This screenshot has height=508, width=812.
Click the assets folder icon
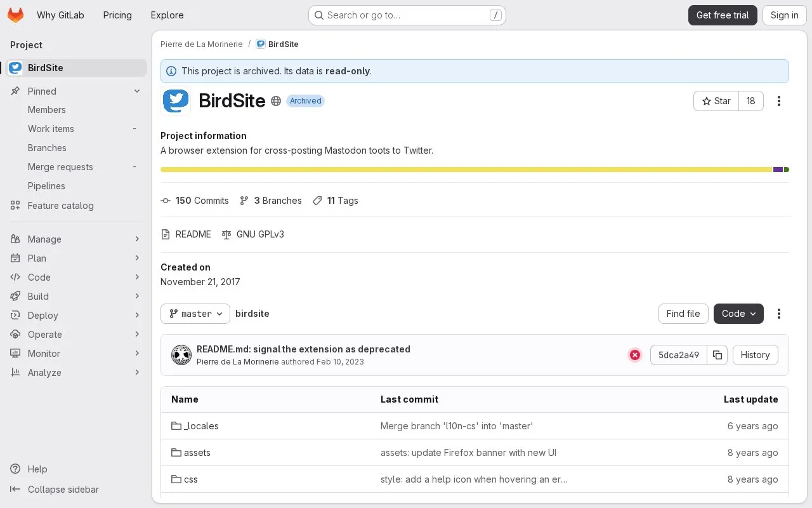[x=176, y=453]
